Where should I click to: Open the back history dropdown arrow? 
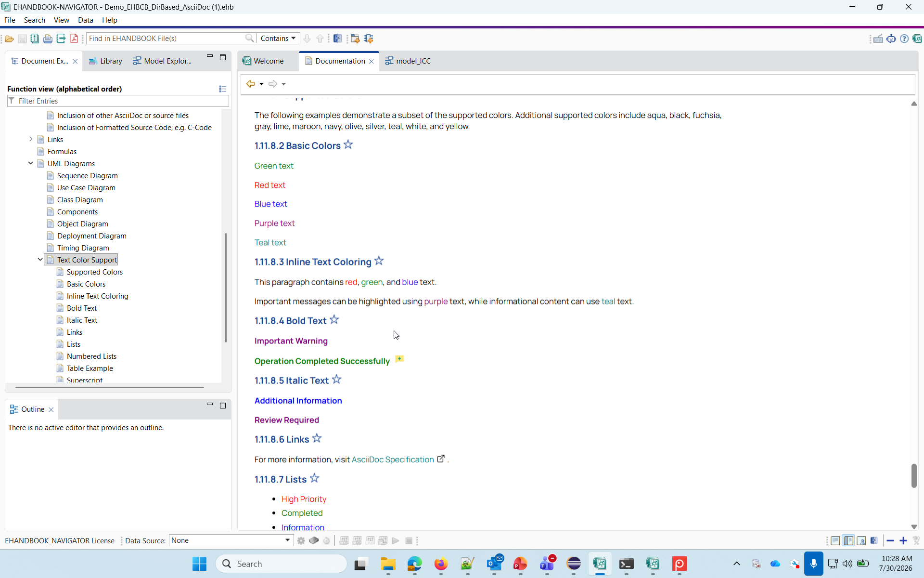261,84
